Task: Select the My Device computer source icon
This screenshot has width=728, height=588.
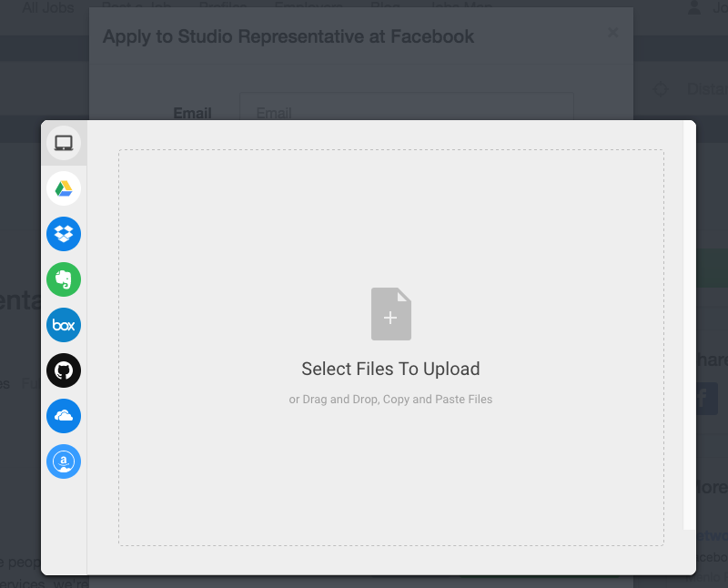Action: [64, 143]
